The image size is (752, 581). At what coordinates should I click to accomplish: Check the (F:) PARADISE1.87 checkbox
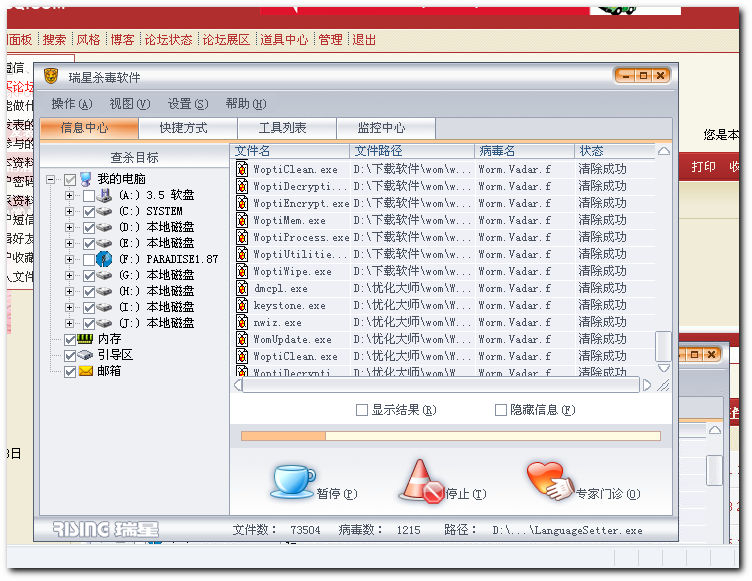pos(89,259)
